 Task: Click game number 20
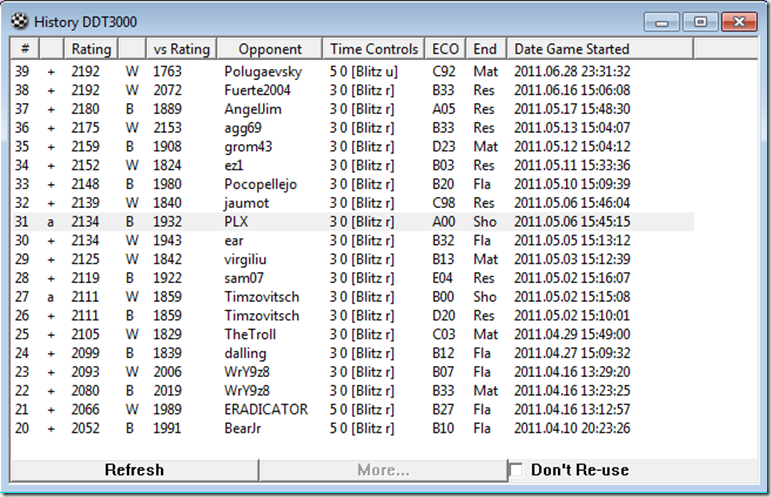(x=22, y=428)
